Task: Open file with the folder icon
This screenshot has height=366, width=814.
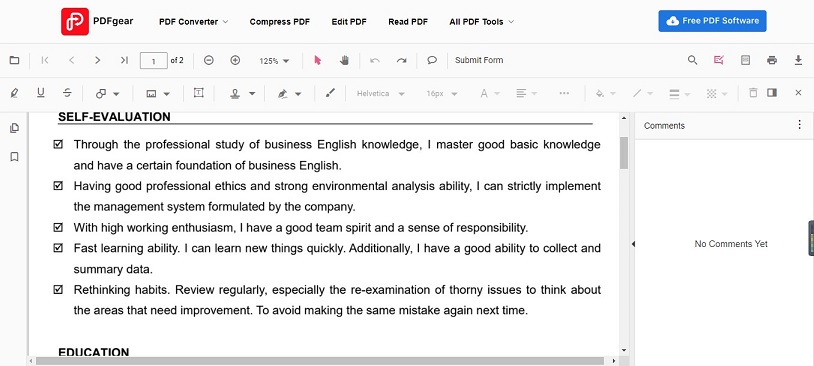Action: tap(15, 60)
